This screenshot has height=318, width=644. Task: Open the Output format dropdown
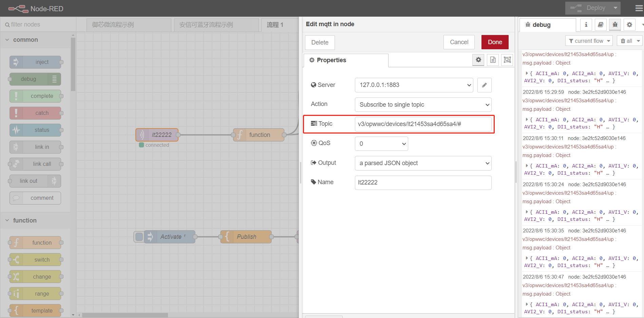pos(423,163)
